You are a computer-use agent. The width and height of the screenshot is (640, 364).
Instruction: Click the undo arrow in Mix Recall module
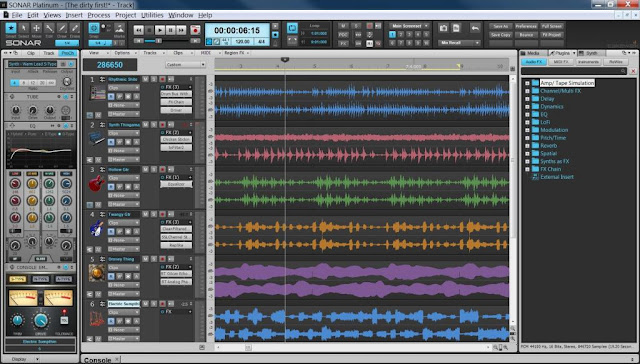[475, 28]
